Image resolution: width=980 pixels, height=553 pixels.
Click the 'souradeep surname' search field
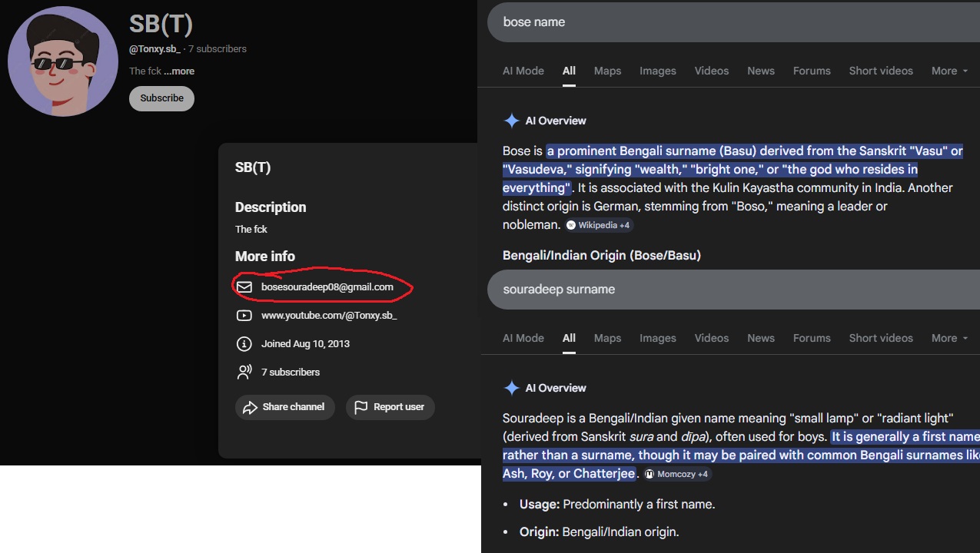click(733, 290)
